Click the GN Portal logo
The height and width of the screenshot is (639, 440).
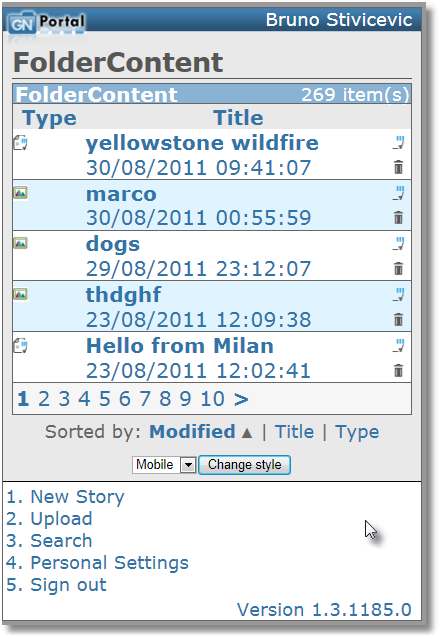coord(46,24)
